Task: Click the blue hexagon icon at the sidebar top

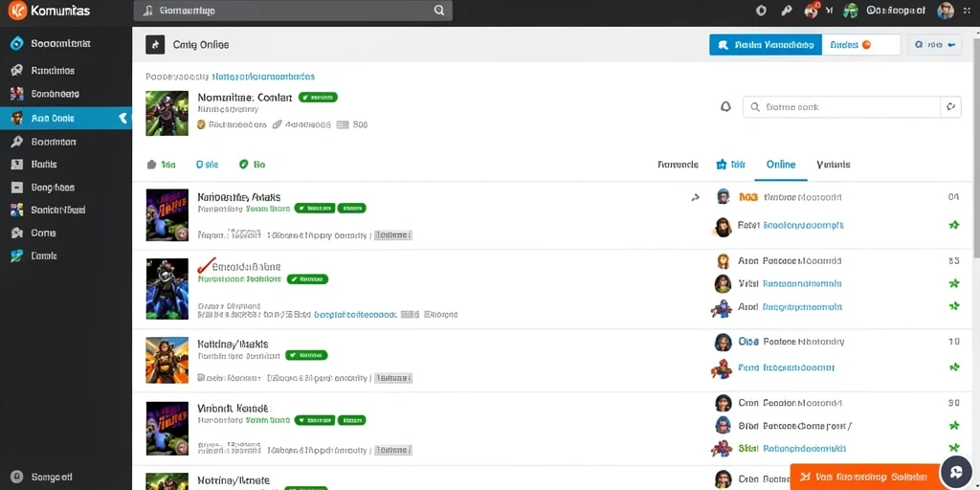Action: click(17, 44)
